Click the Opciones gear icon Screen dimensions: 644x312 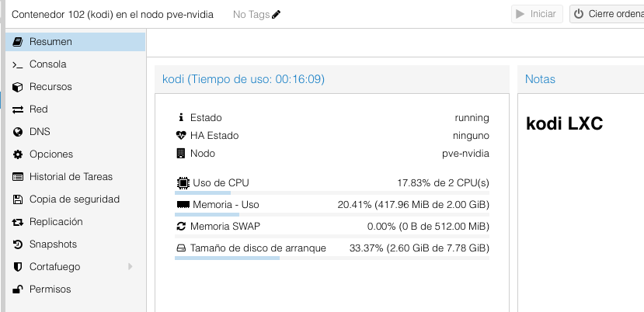[x=18, y=154]
